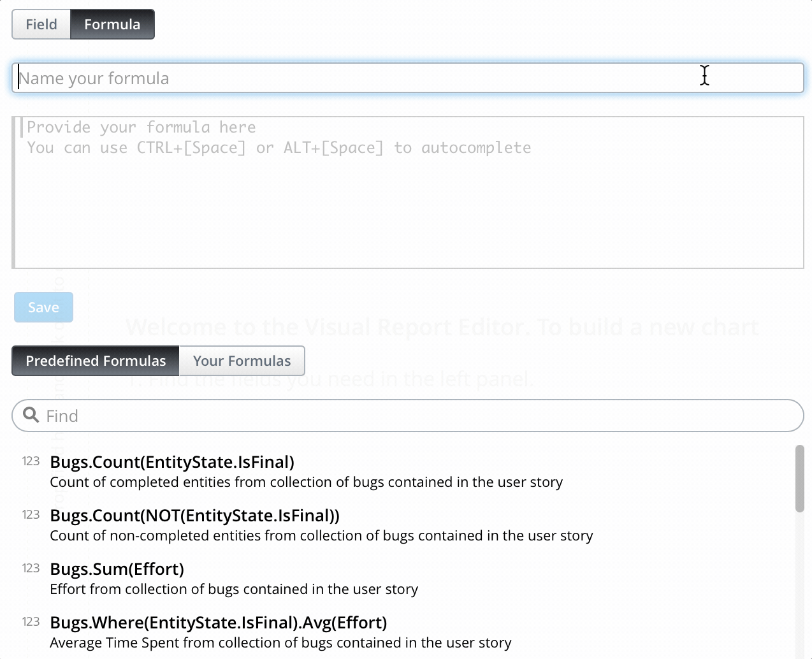Select the Bugs.Count(EntityState.IsFinal) formula entry

pos(173,461)
